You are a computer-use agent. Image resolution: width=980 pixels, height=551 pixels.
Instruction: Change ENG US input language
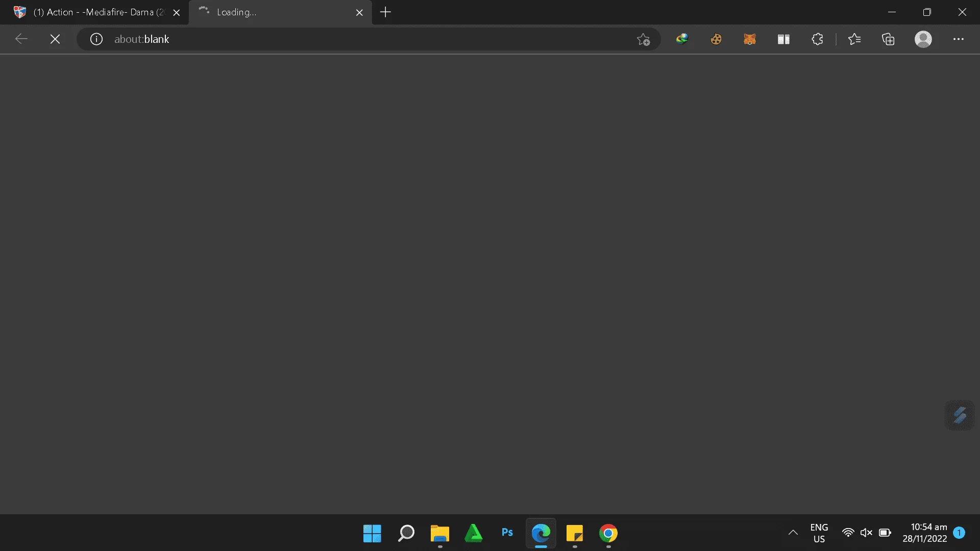click(x=819, y=533)
